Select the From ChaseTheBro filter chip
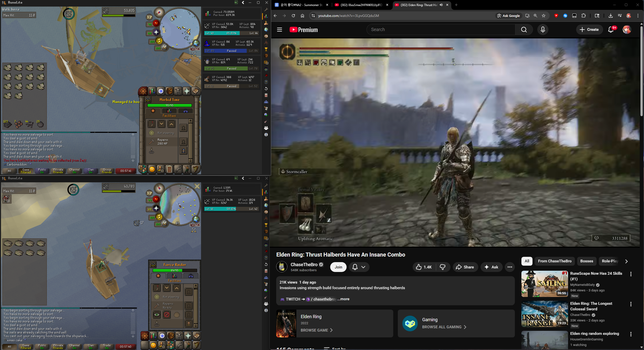Screen dimensions: 644x350 pyautogui.click(x=554, y=261)
